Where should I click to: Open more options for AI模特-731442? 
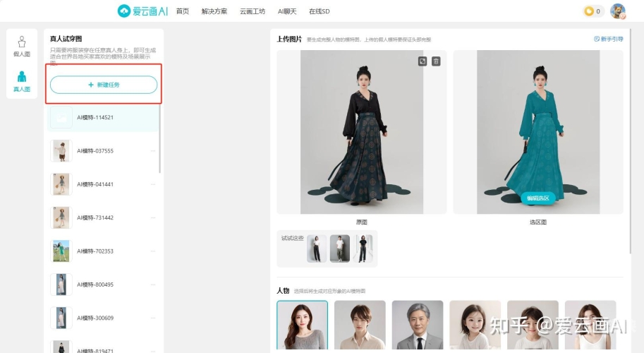(153, 217)
